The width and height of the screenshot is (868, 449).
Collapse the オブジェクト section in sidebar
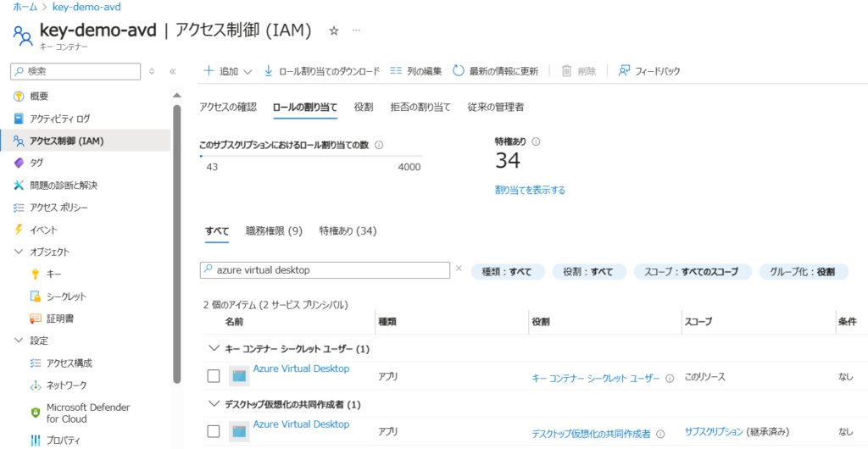click(x=19, y=252)
